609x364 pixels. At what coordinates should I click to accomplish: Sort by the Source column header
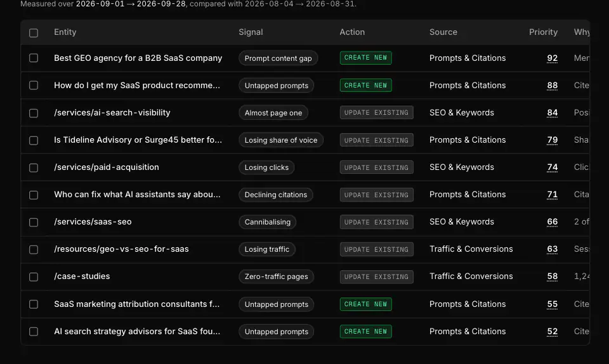point(443,32)
